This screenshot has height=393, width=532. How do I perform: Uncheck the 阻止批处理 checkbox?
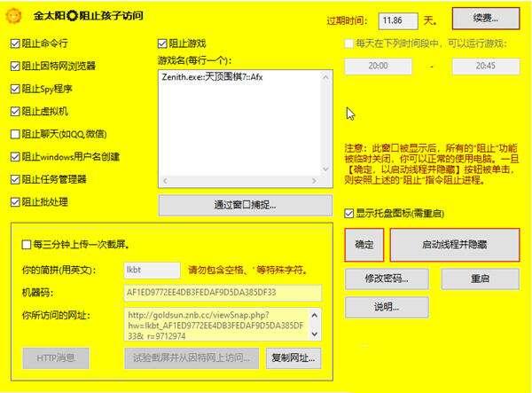pos(15,202)
